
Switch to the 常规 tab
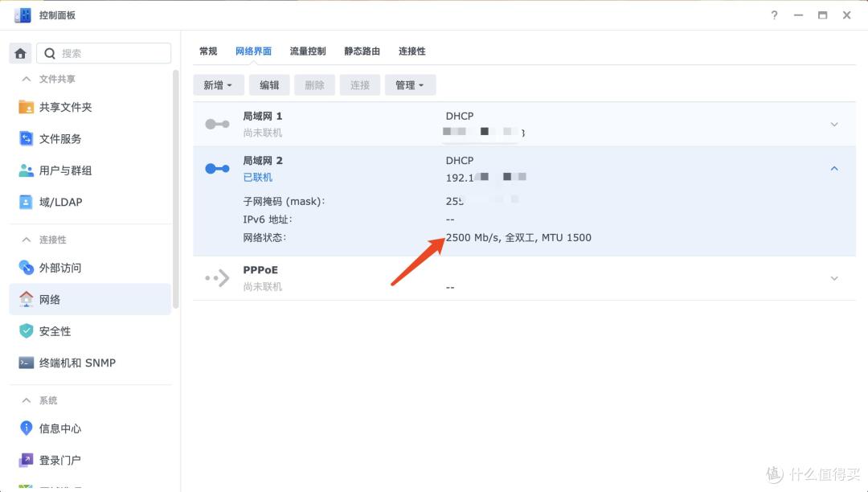pos(208,51)
